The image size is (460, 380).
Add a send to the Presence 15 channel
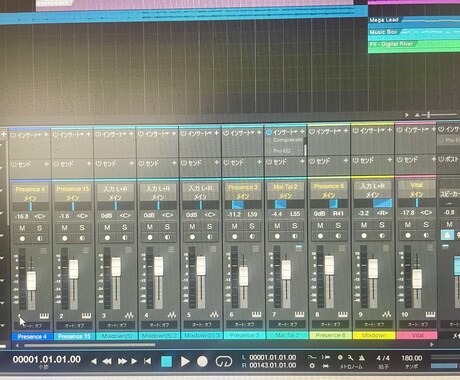click(x=89, y=164)
